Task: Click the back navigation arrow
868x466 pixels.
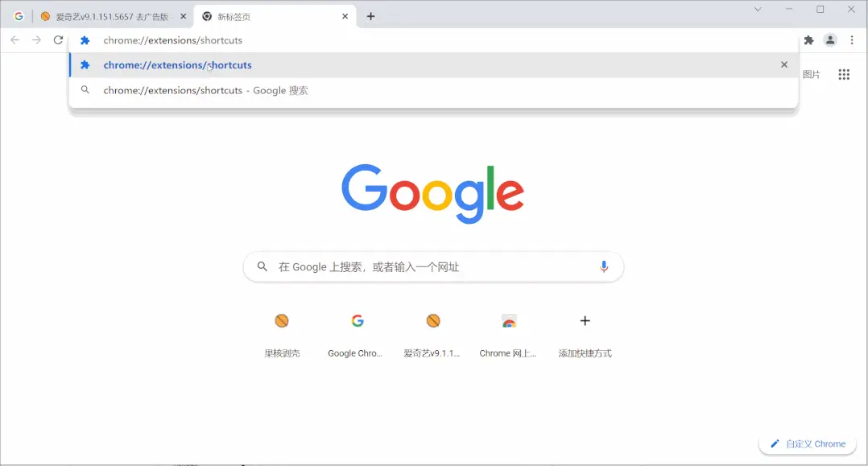Action: pyautogui.click(x=15, y=40)
